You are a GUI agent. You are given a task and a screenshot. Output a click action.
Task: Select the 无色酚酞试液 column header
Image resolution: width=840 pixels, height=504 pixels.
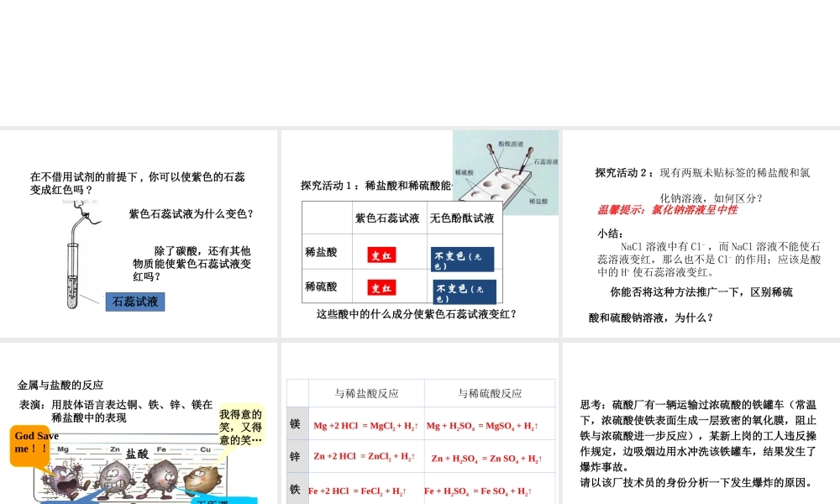(462, 218)
